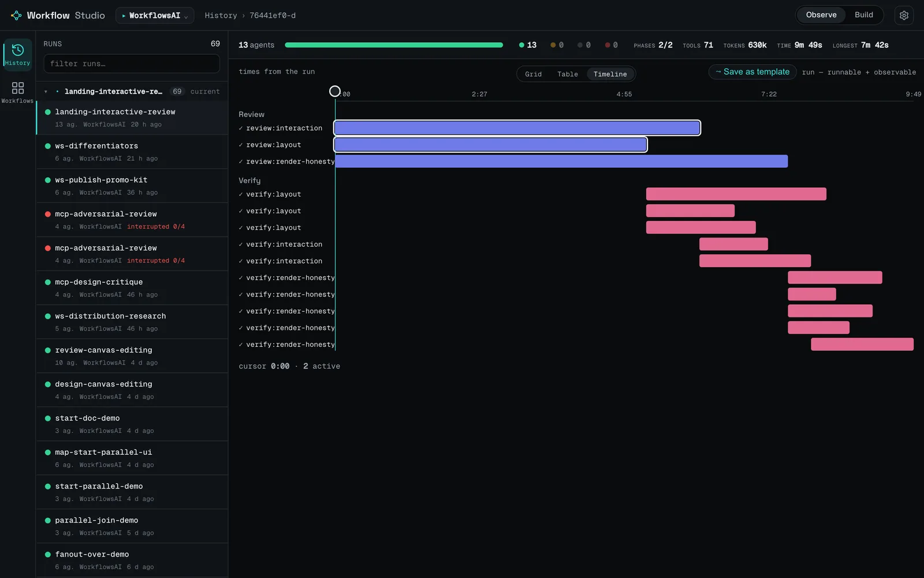
Task: Open the Workflows sidebar panel
Action: (17, 92)
